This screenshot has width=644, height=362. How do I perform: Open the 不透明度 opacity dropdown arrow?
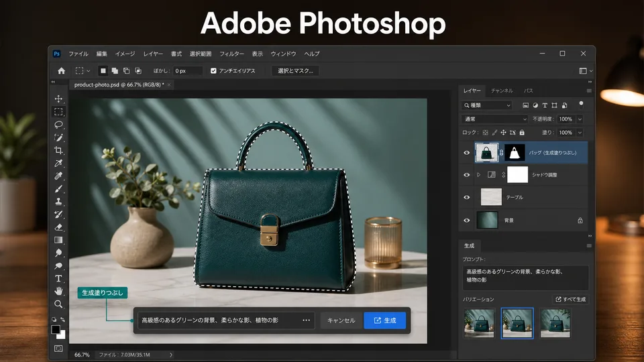580,119
